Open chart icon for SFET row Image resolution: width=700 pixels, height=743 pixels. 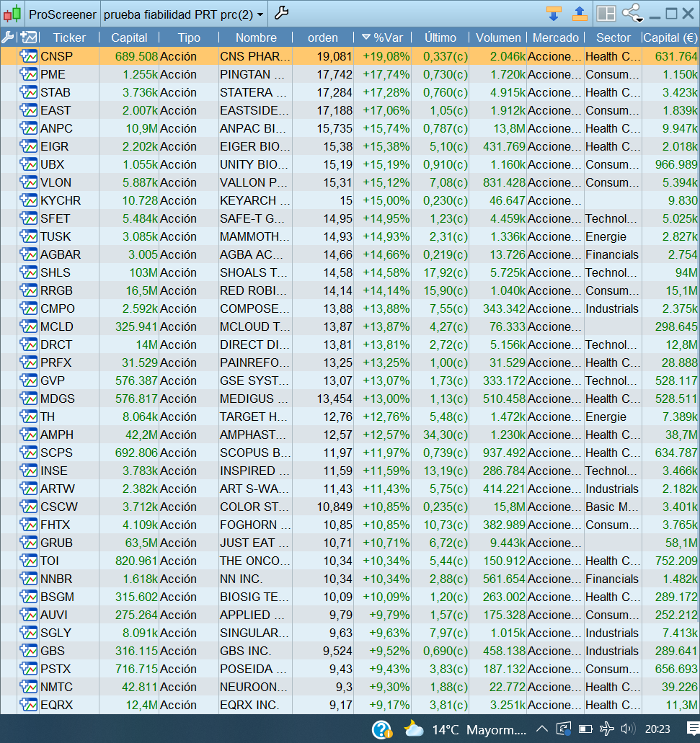[28, 218]
